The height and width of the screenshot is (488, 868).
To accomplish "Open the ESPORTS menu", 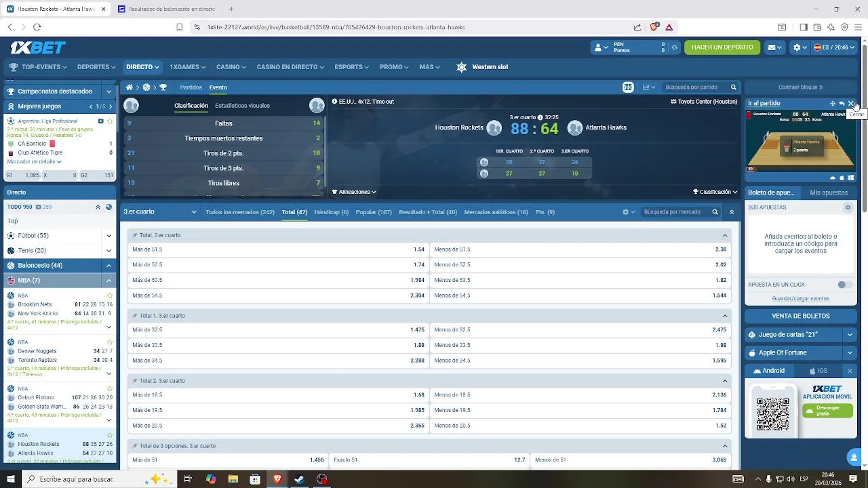I will click(351, 67).
